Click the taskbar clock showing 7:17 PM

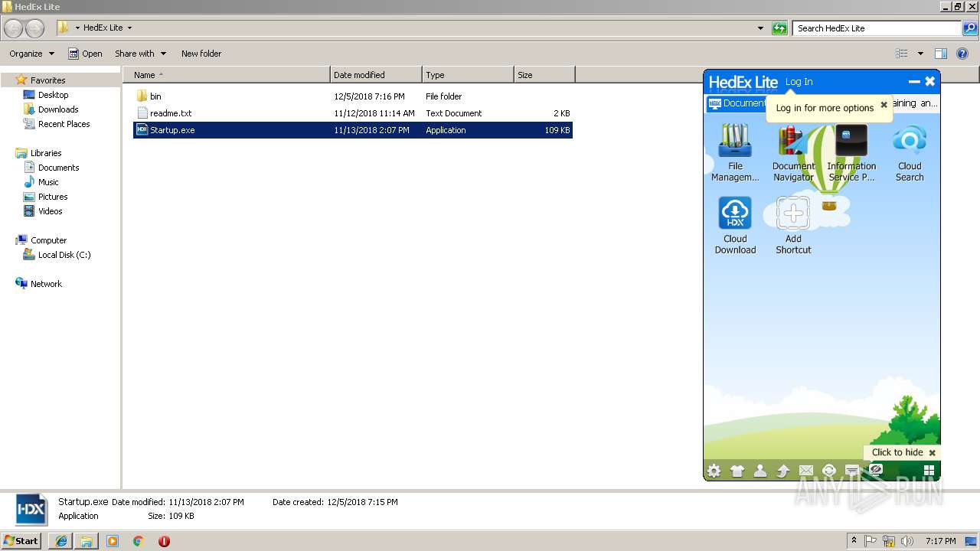(940, 541)
